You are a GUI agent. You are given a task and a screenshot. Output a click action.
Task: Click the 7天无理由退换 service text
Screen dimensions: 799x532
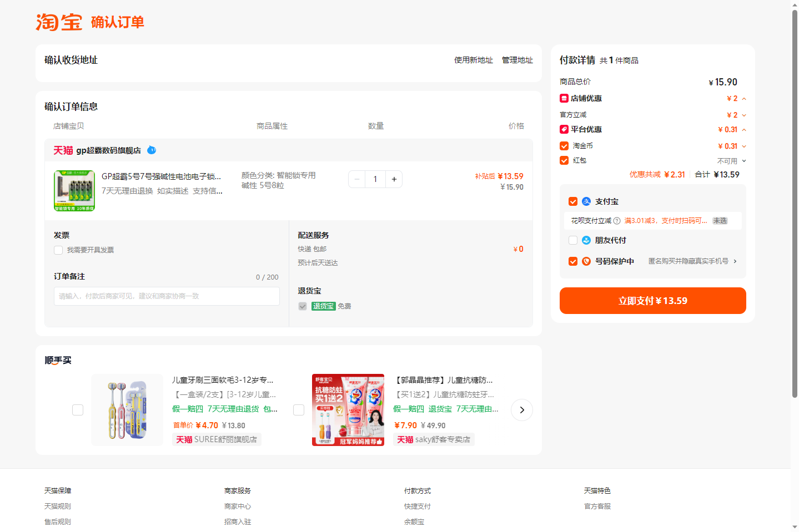click(x=127, y=191)
